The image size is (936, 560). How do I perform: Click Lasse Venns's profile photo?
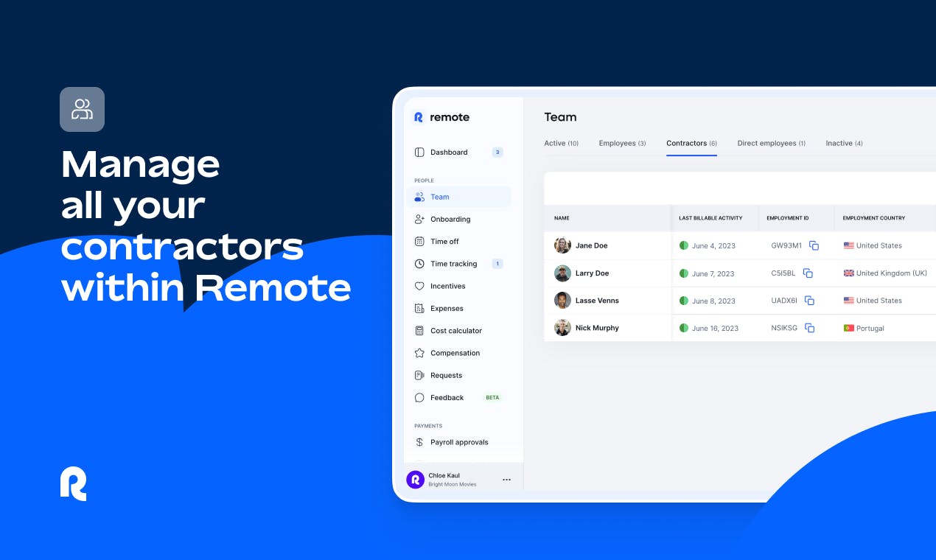click(x=562, y=301)
